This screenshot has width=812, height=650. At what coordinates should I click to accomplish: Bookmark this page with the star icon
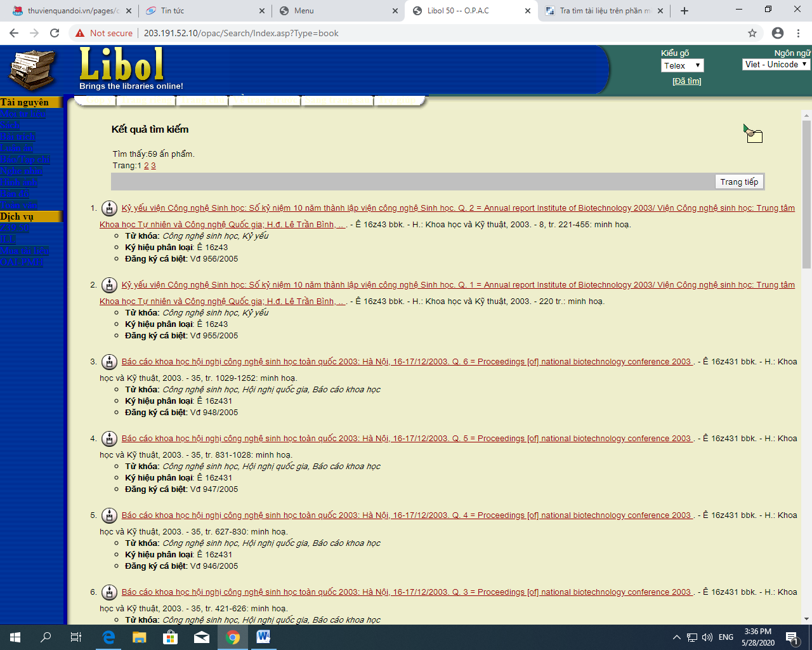pyautogui.click(x=752, y=33)
